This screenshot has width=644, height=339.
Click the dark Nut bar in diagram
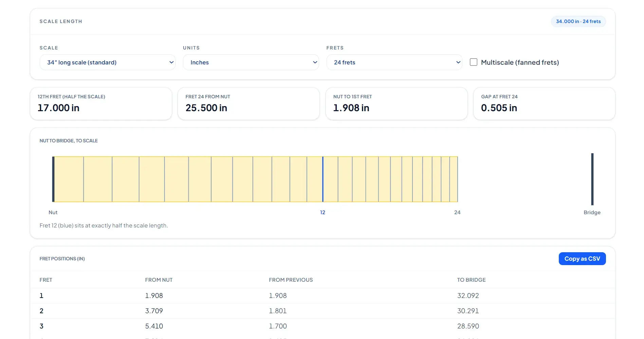(53, 179)
